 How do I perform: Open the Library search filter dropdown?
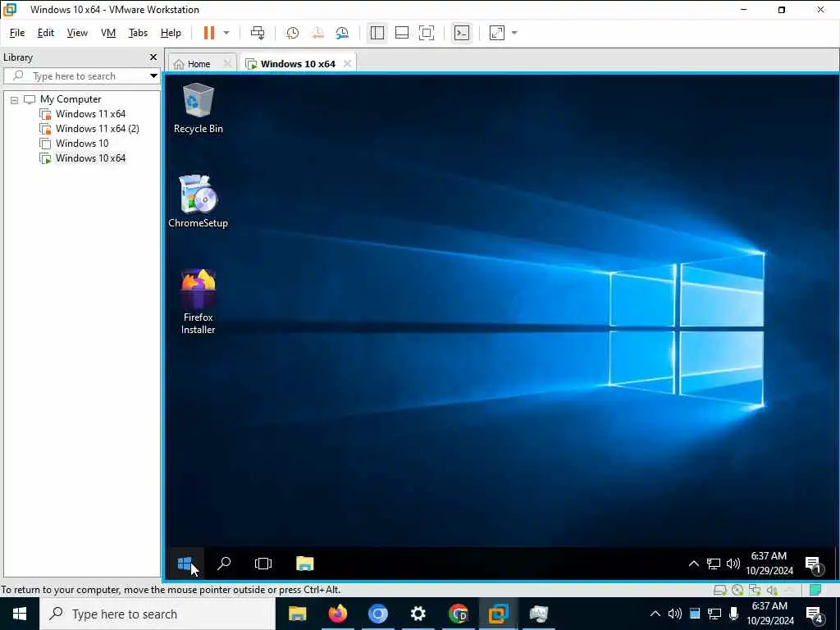pyautogui.click(x=153, y=75)
